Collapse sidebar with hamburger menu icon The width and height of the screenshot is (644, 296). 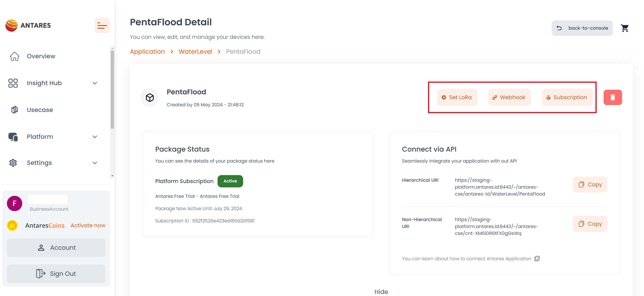pos(102,26)
